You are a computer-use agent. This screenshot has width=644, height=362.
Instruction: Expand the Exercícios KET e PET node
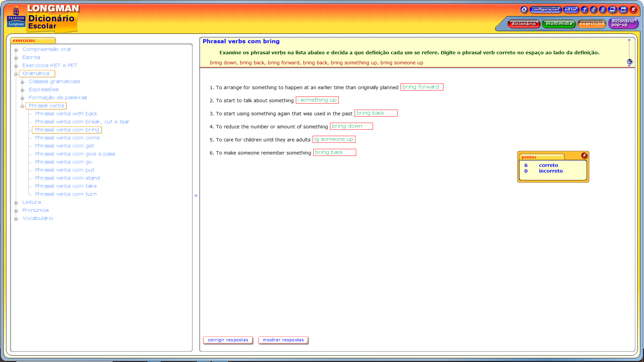pyautogui.click(x=16, y=66)
